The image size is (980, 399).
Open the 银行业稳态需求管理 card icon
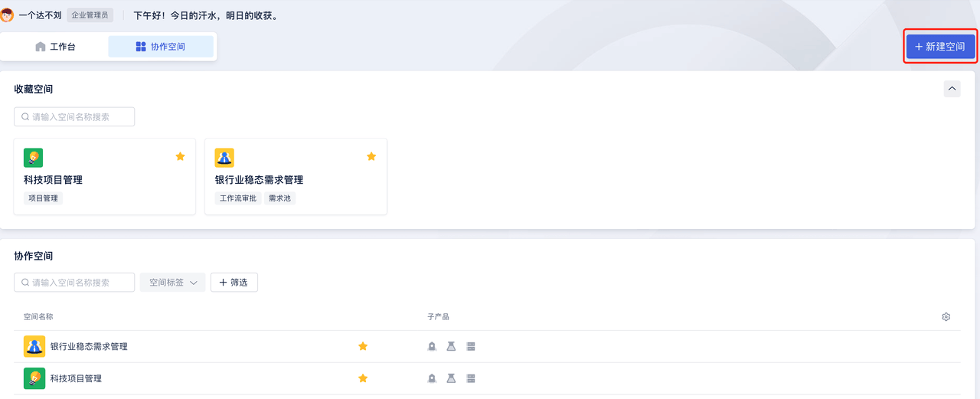tap(224, 158)
